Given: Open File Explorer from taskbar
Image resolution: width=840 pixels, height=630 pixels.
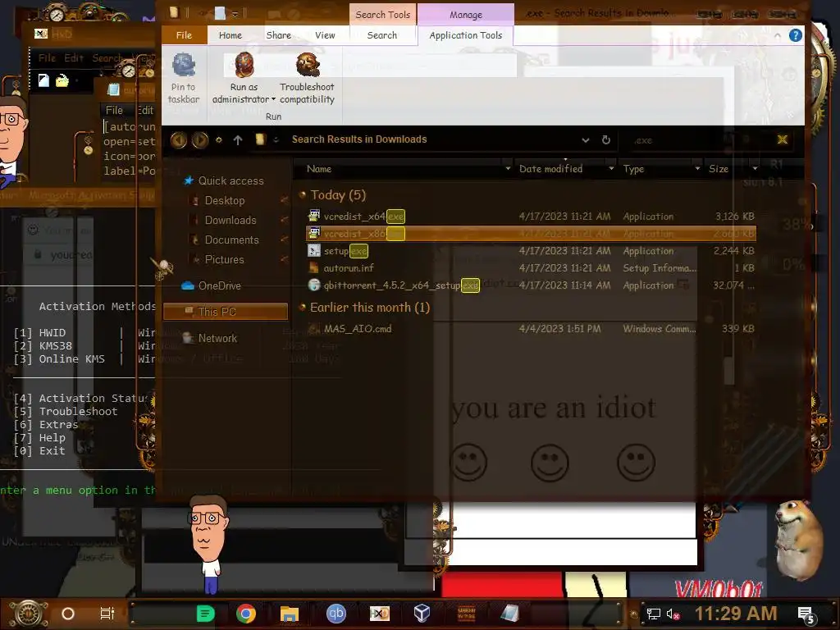Looking at the screenshot, I should (x=290, y=614).
